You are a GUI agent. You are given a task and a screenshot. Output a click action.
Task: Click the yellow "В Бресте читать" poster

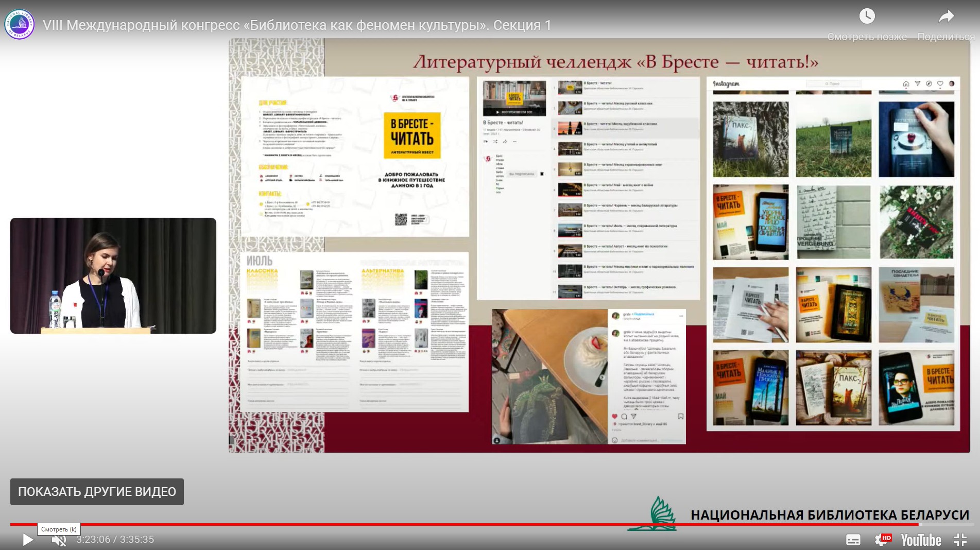coord(412,135)
